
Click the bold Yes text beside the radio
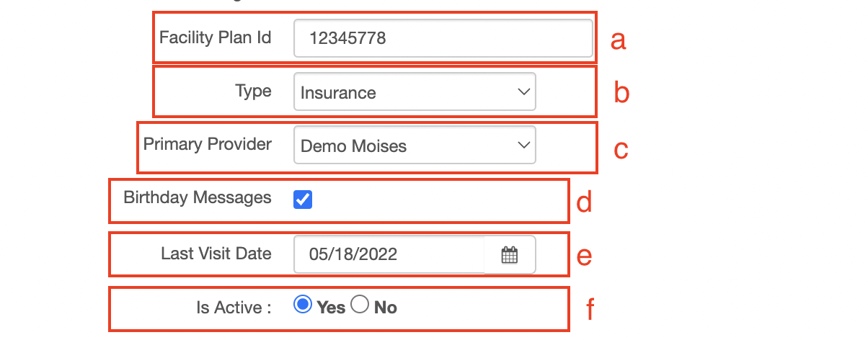coord(331,308)
